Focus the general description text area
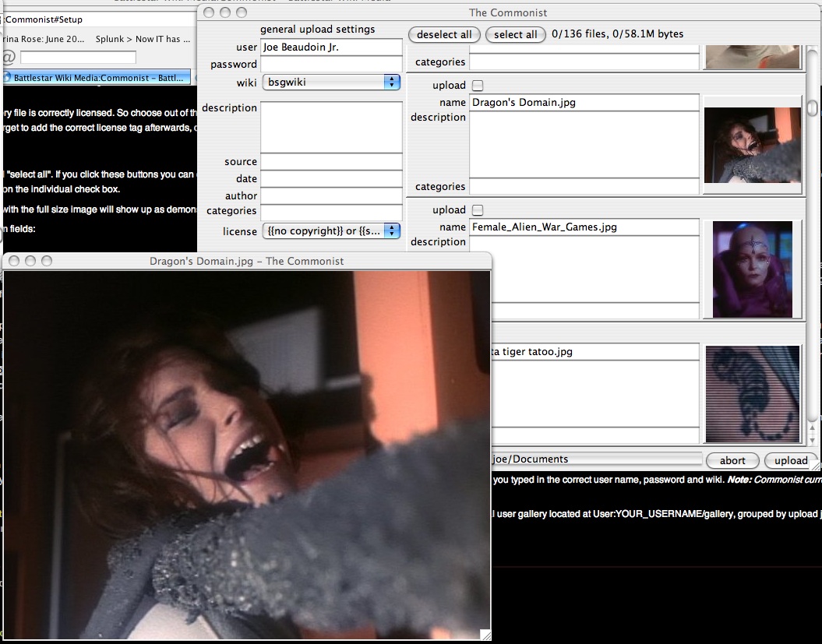 pyautogui.click(x=331, y=127)
